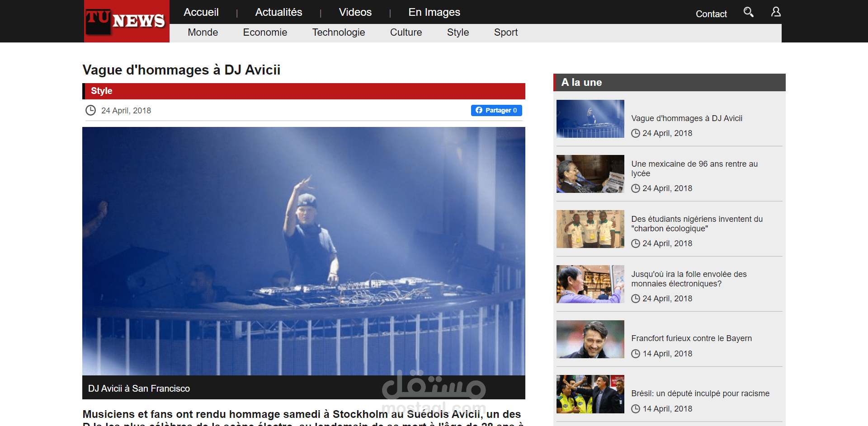Open article about monnaies électroniques
The width and height of the screenshot is (868, 426).
689,279
